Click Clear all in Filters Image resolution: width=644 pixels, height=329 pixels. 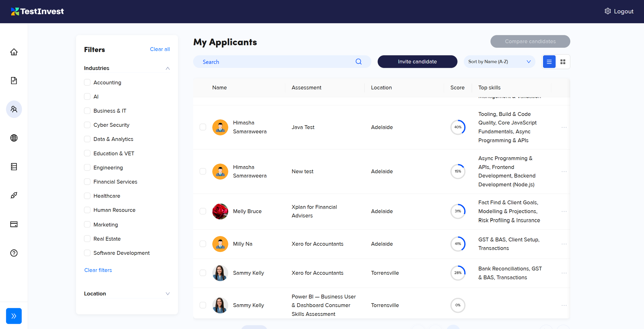pyautogui.click(x=160, y=49)
